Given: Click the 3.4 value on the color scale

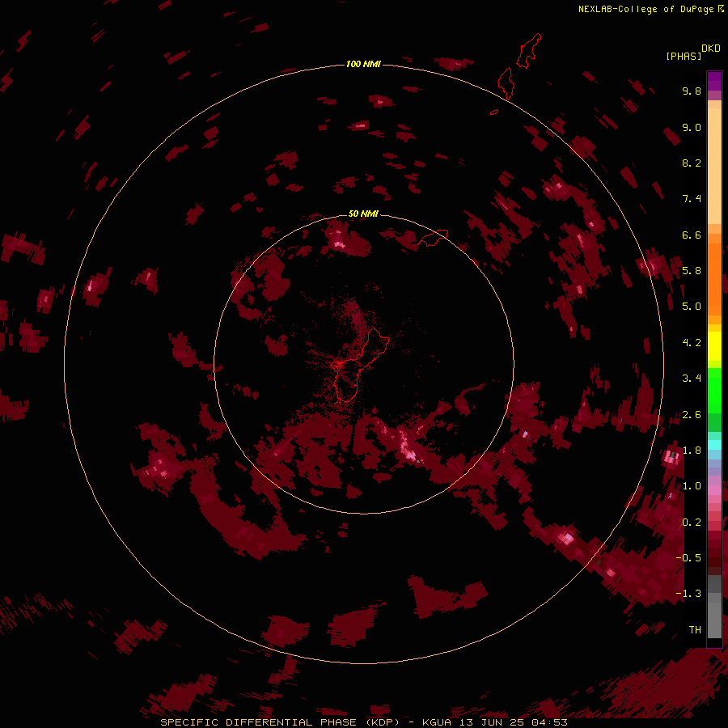Looking at the screenshot, I should pyautogui.click(x=692, y=379).
